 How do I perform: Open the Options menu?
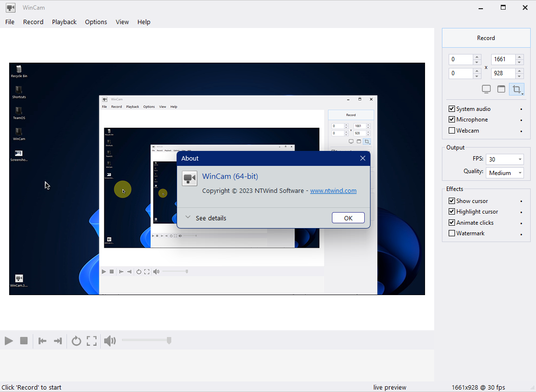[96, 22]
